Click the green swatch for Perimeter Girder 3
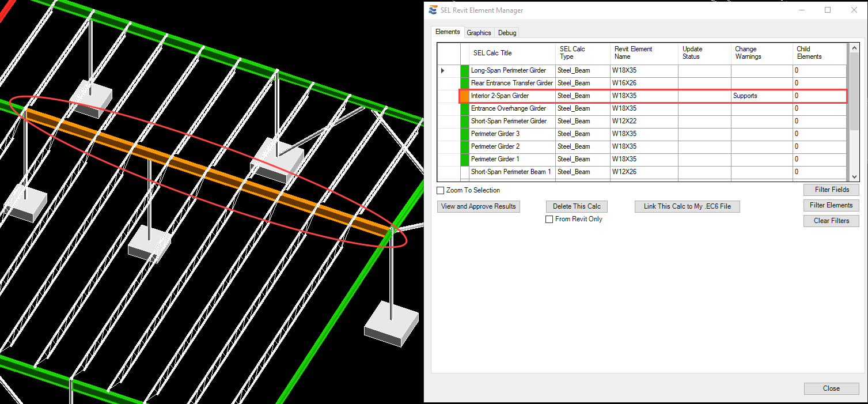 pyautogui.click(x=465, y=134)
